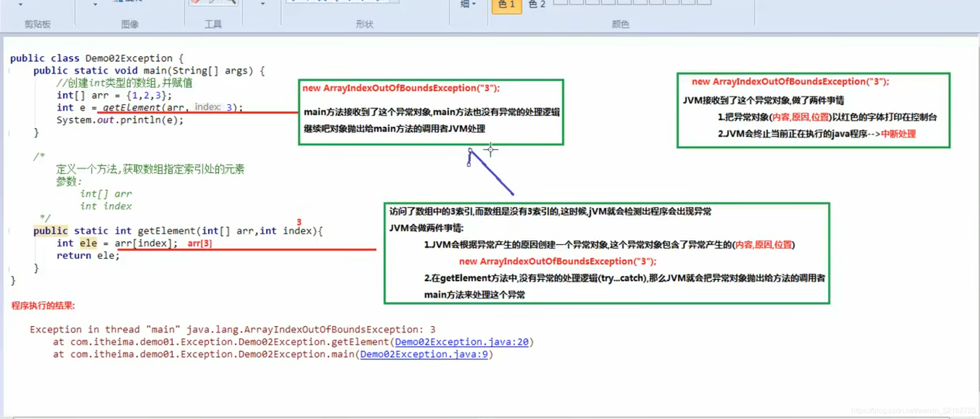
Task: Click the text '1.JVM会根据异常产生的原因创建一个异常对象'
Action: click(x=516, y=245)
